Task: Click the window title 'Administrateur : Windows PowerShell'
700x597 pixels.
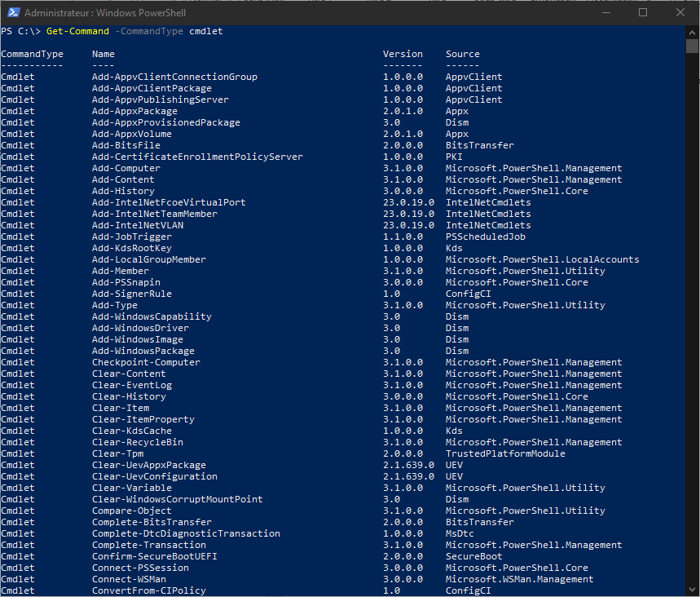Action: click(103, 13)
